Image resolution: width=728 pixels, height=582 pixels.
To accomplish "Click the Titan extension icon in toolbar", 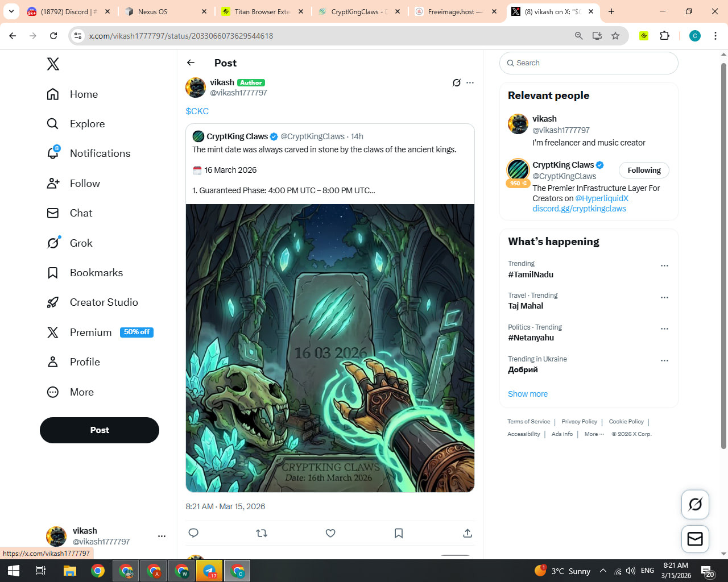I will pyautogui.click(x=644, y=36).
